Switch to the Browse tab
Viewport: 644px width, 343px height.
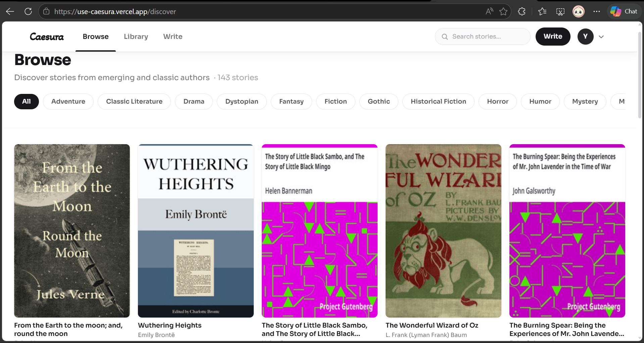click(x=96, y=37)
